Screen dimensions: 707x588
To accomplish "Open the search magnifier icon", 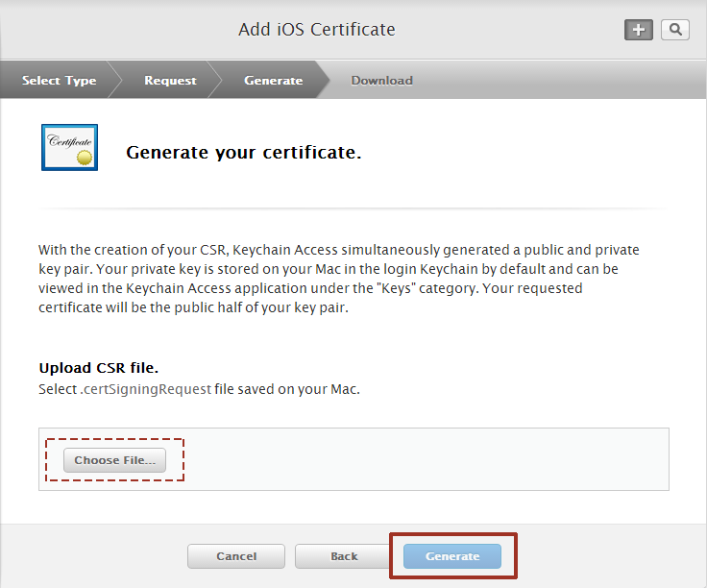I will click(675, 30).
